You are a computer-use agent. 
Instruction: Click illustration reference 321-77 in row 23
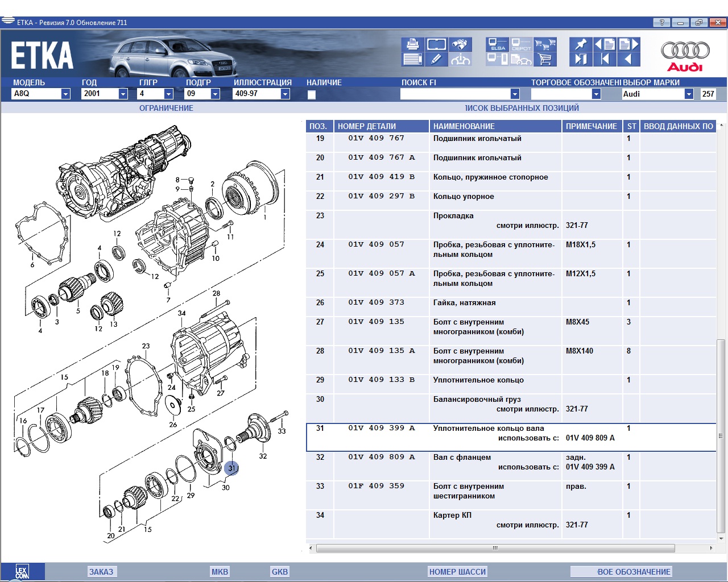click(x=577, y=226)
